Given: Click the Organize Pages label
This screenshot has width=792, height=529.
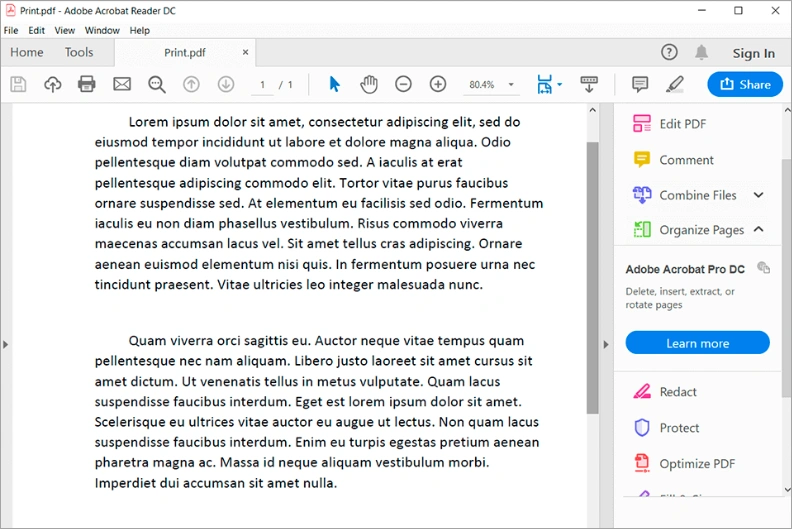Looking at the screenshot, I should 702,230.
